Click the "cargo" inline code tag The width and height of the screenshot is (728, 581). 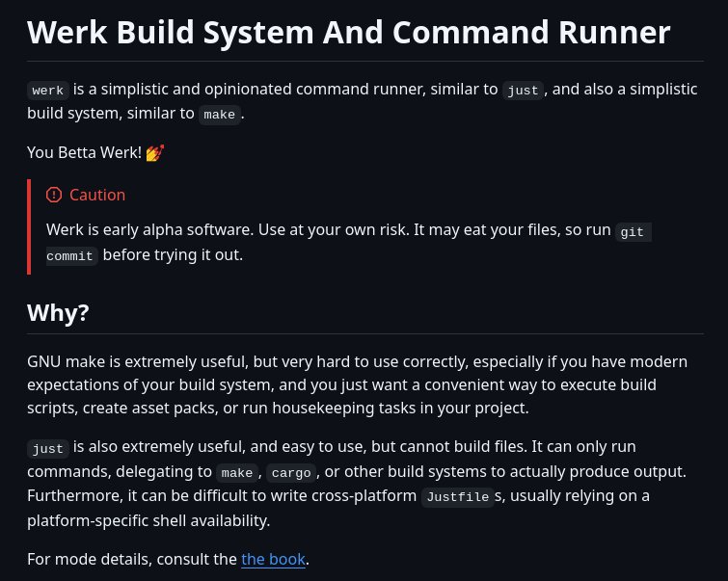coord(291,473)
